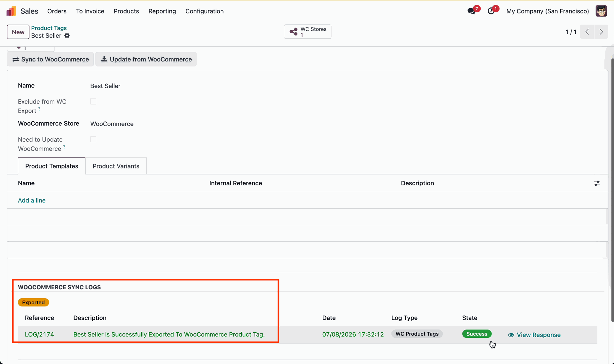Screen dimensions: 614x364
Task: Go to the previous record arrow
Action: click(x=587, y=32)
